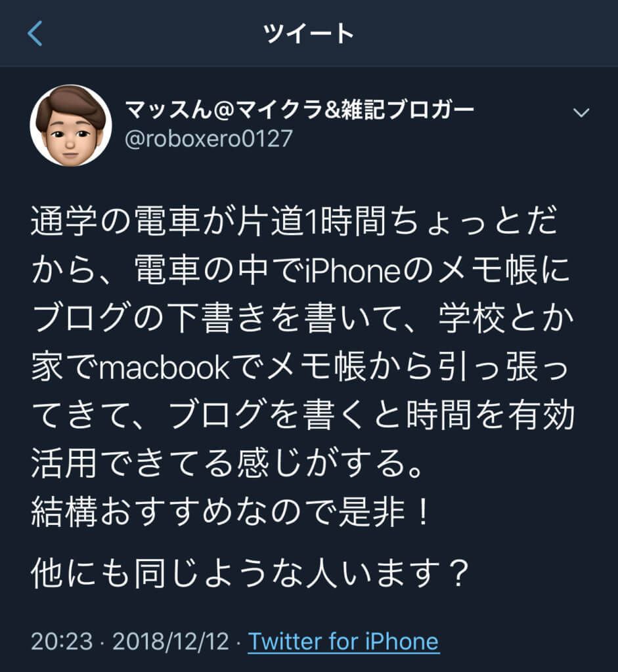The width and height of the screenshot is (618, 672).
Task: Tap the line starting with てきて、ブログを書く
Action: pyautogui.click(x=303, y=415)
